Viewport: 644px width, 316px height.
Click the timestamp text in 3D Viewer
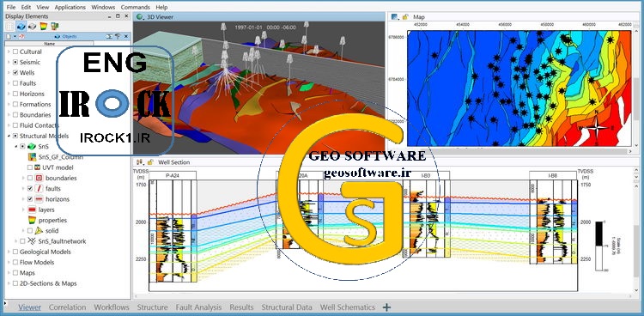[265, 27]
